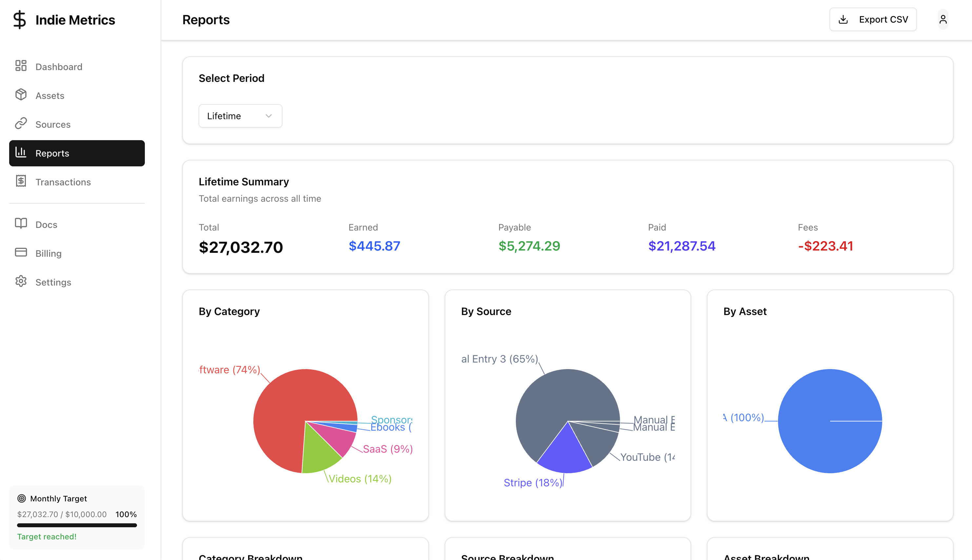This screenshot has height=560, width=972.
Task: Select the Dashboard grid icon
Action: (21, 66)
